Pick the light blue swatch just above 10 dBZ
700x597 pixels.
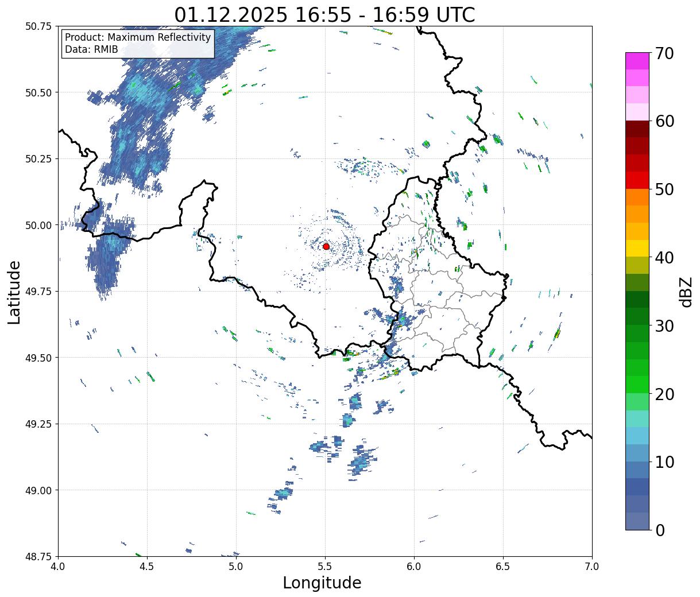click(637, 452)
